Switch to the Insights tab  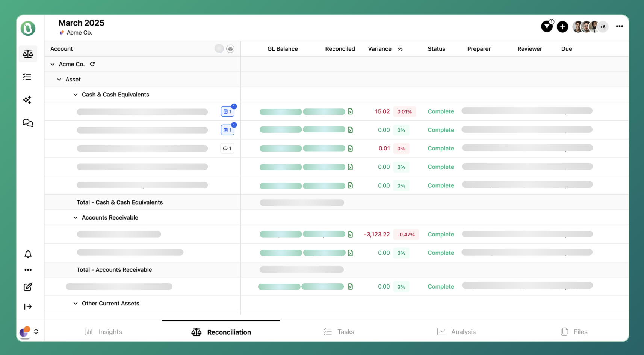click(x=103, y=332)
